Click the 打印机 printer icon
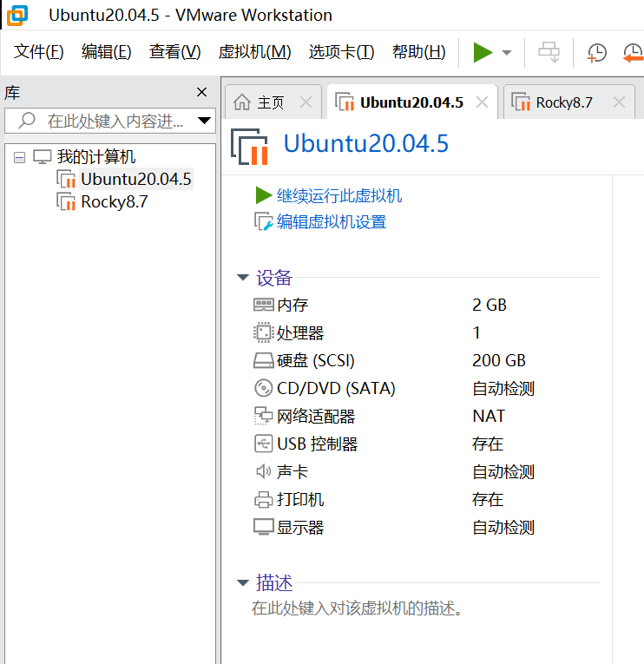 tap(263, 500)
